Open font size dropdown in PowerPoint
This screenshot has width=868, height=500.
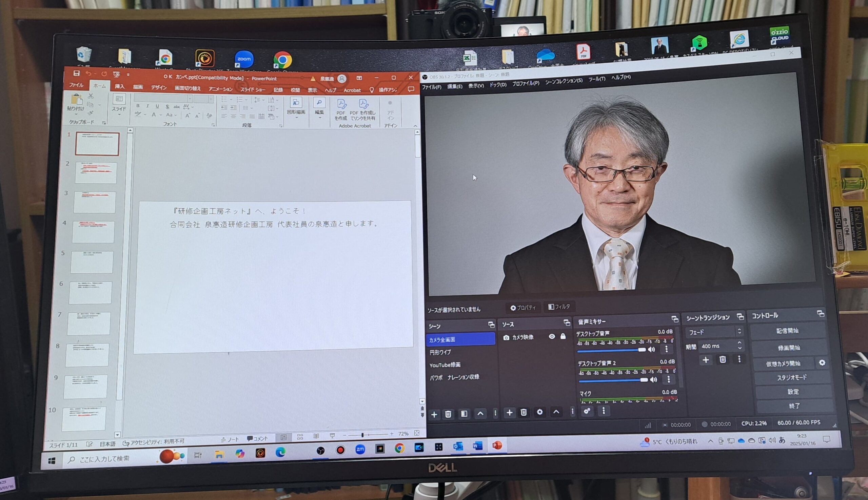pos(210,99)
